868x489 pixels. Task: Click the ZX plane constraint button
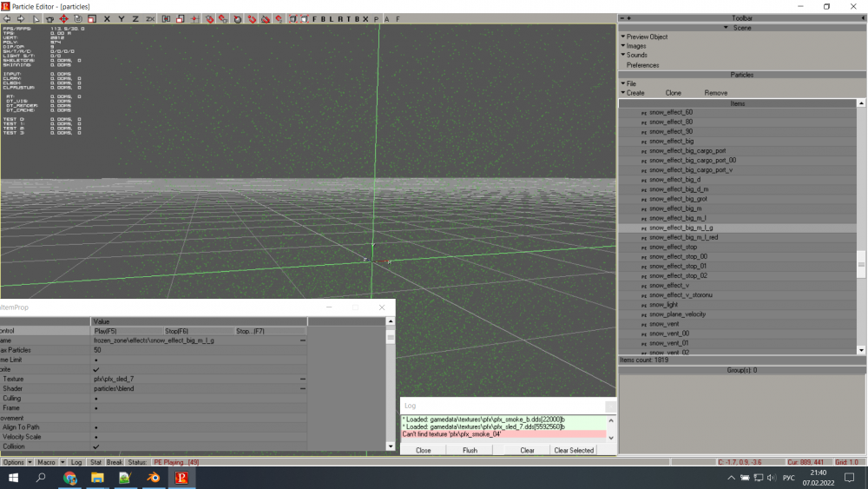tap(150, 18)
